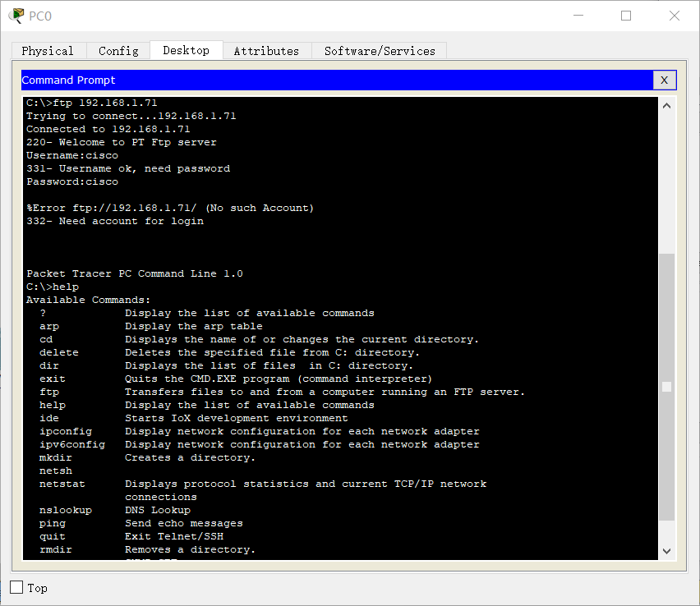Click the 'arp' command entry
This screenshot has width=700, height=606.
coord(49,326)
